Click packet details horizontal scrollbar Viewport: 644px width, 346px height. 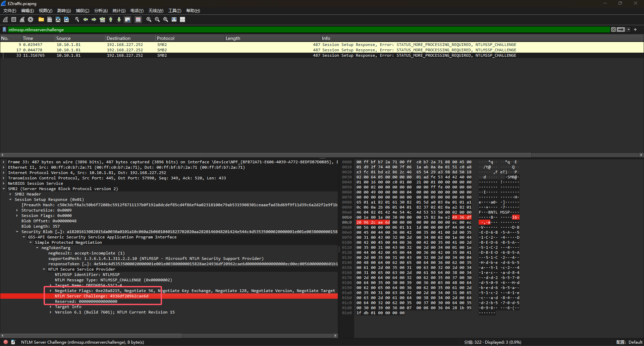tap(93, 336)
